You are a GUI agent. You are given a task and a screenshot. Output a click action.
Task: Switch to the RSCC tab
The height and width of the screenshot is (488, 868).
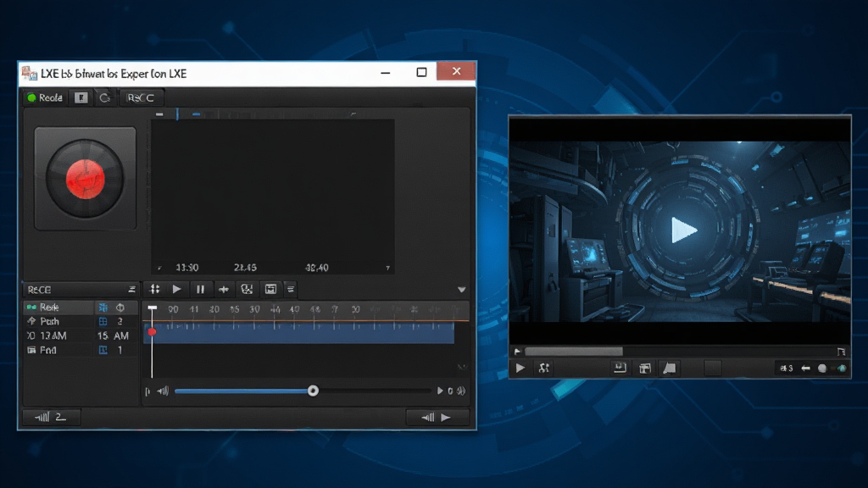tap(141, 98)
